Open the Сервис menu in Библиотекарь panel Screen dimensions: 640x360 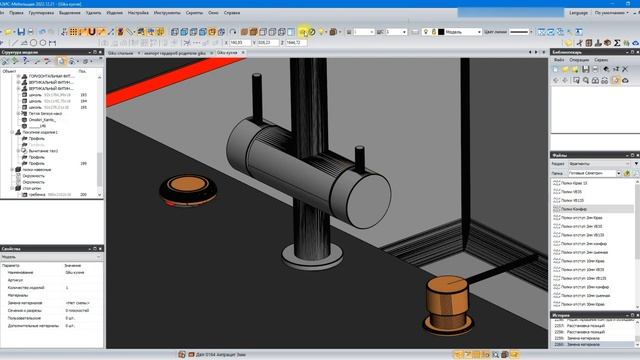(601, 60)
